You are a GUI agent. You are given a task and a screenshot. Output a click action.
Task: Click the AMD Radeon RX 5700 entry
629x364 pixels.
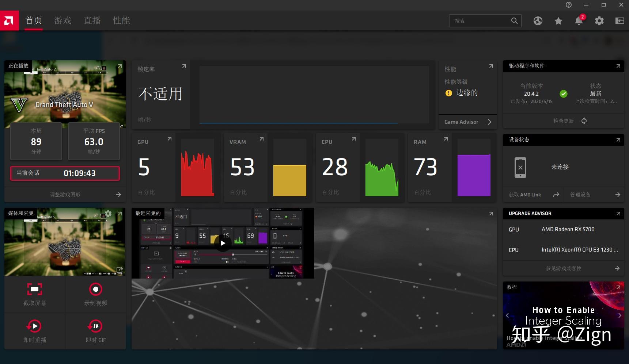tap(568, 229)
